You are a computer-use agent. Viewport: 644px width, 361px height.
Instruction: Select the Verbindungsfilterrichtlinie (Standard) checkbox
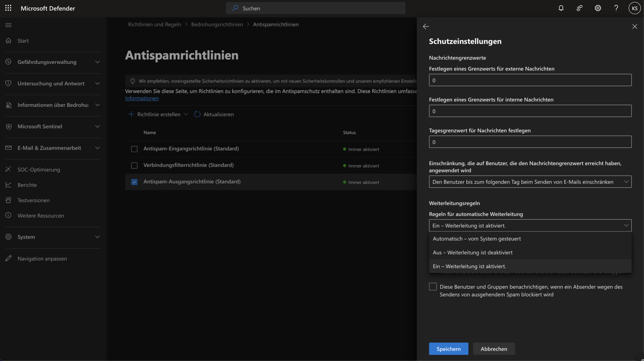(x=134, y=165)
